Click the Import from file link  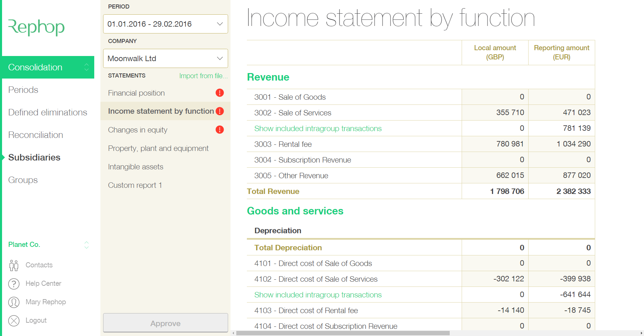point(203,76)
